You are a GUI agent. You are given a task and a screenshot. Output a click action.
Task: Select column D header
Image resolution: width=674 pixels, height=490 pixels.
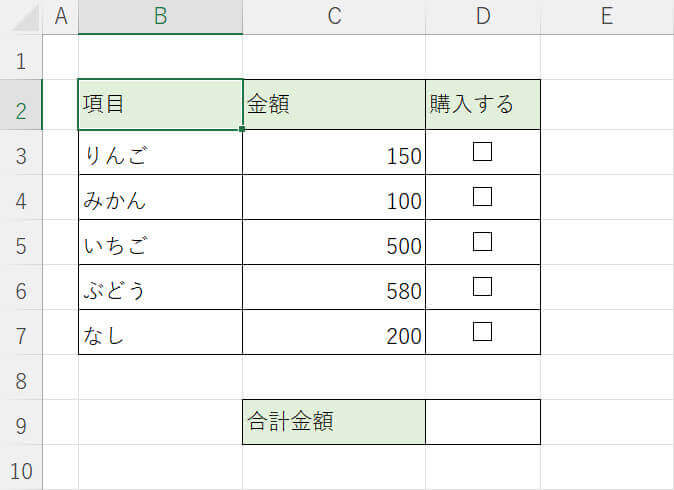(x=483, y=16)
